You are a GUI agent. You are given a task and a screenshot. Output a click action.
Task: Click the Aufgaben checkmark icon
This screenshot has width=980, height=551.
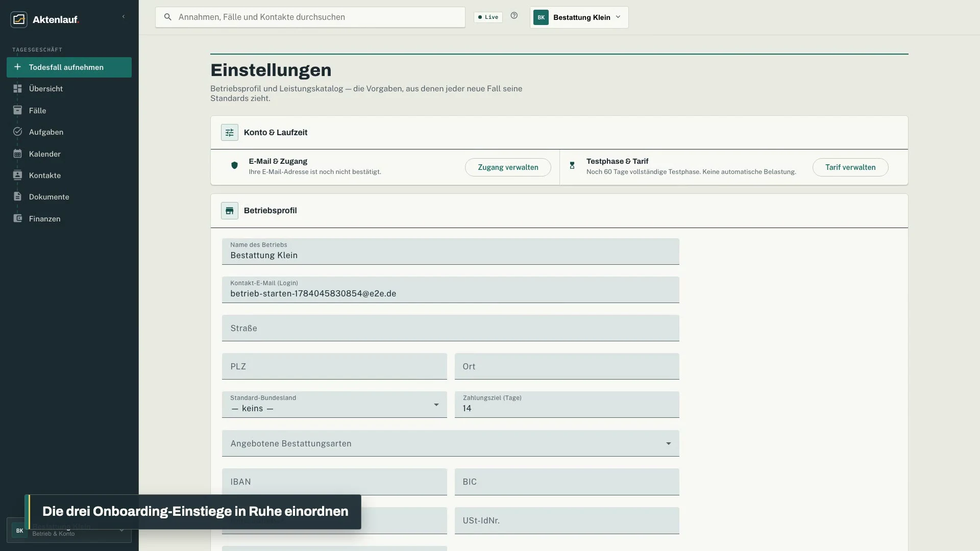point(17,132)
